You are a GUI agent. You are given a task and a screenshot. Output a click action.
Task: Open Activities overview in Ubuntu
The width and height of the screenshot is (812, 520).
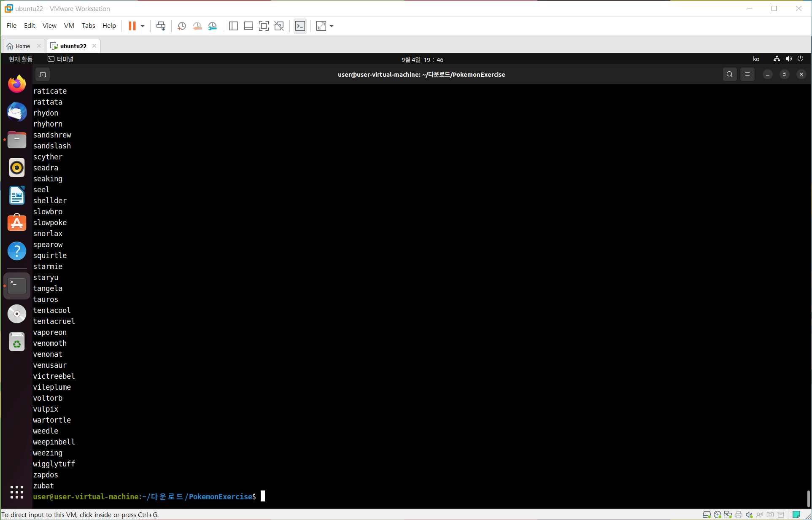(21, 59)
